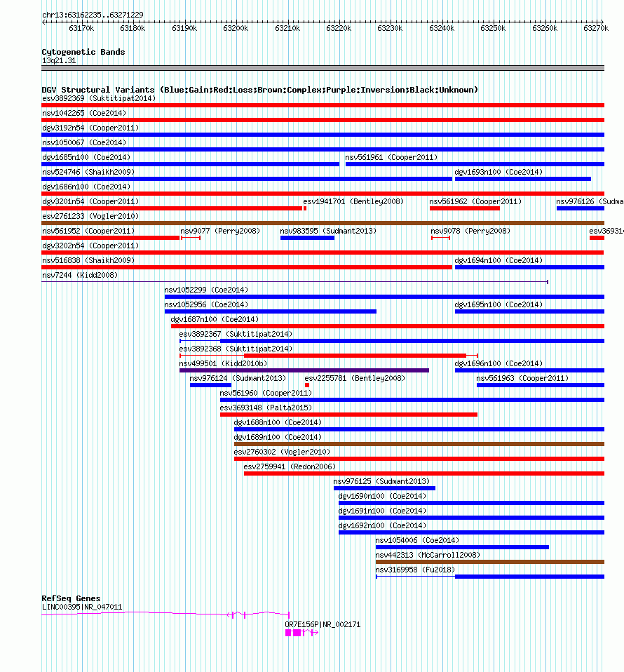This screenshot has width=624, height=672.
Task: Click nsv499501 (Kidd2010b) inversion label
Action: point(223,363)
